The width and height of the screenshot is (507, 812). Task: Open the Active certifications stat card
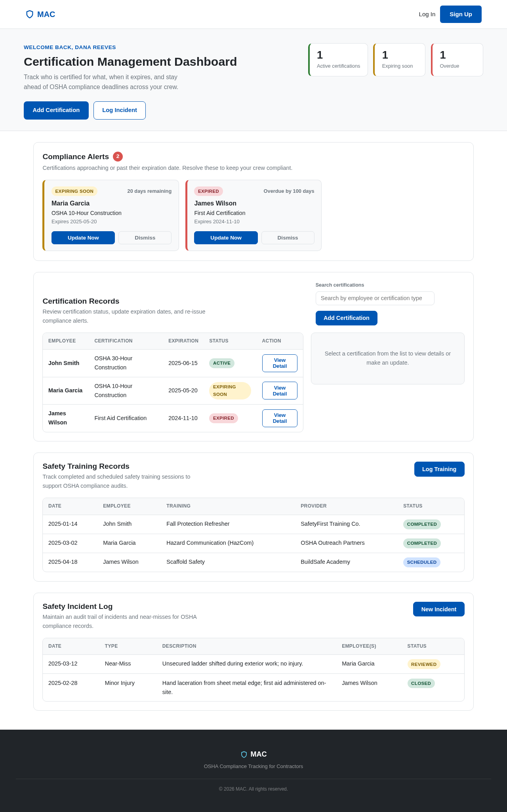tap(338, 60)
